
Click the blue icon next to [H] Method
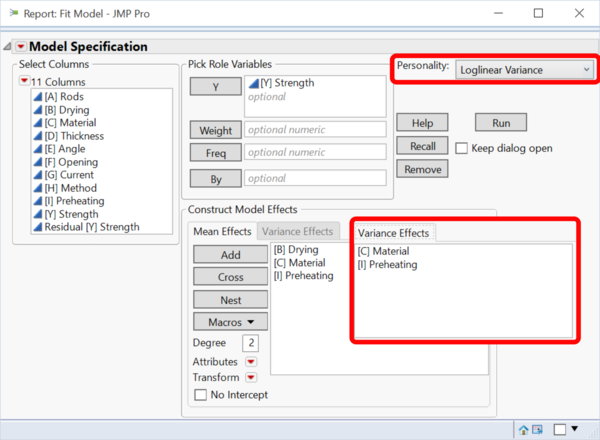37,188
